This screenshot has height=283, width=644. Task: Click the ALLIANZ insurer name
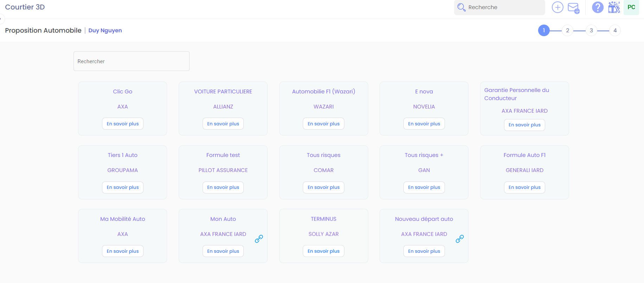tap(223, 107)
